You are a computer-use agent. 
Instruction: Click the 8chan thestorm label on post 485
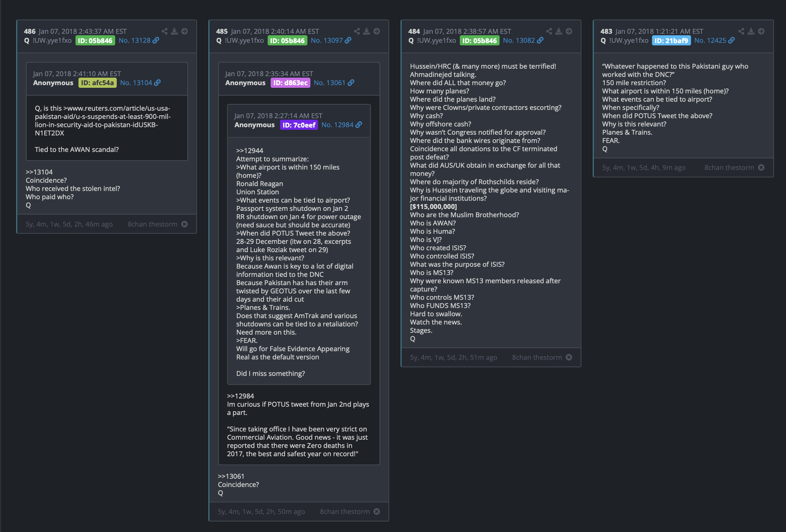tap(345, 511)
